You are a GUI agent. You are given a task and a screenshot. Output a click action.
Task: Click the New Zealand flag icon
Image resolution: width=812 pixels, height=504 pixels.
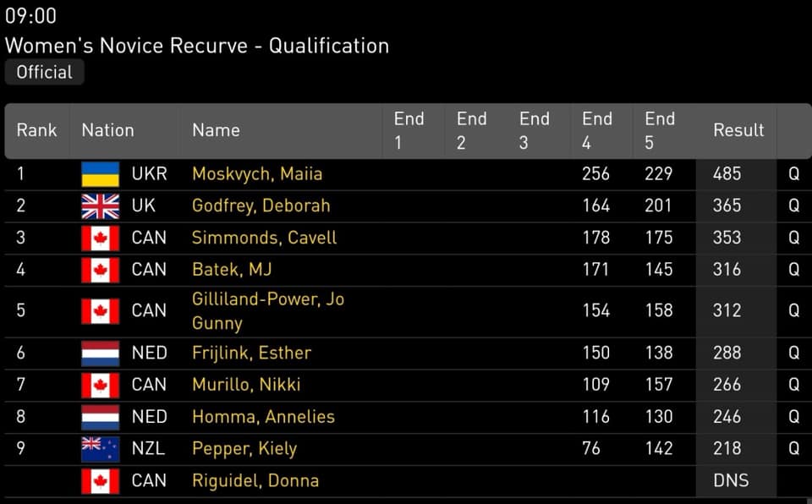pyautogui.click(x=100, y=448)
